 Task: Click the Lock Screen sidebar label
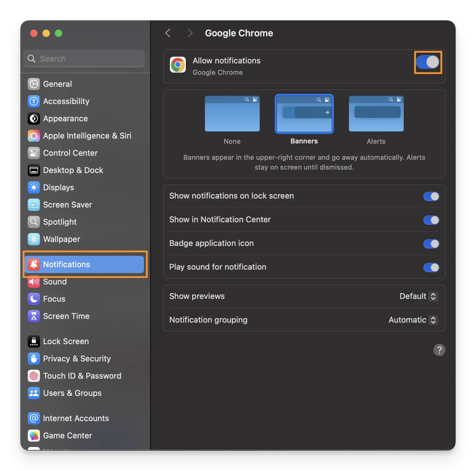click(66, 341)
